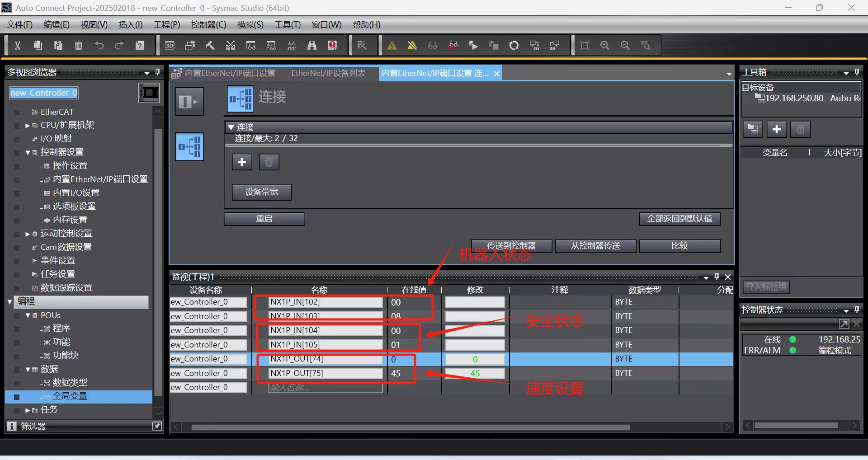
Task: Pin the watch window panel
Action: (717, 277)
